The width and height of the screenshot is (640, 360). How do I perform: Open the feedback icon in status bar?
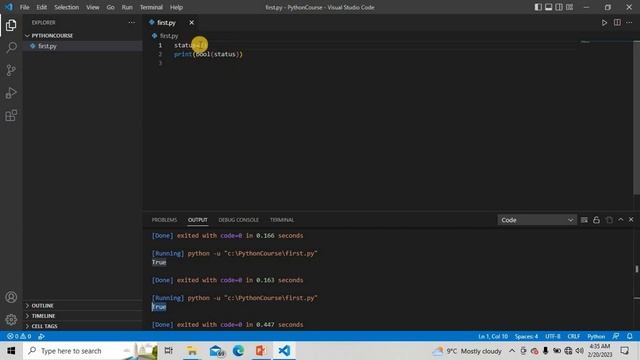(616, 336)
